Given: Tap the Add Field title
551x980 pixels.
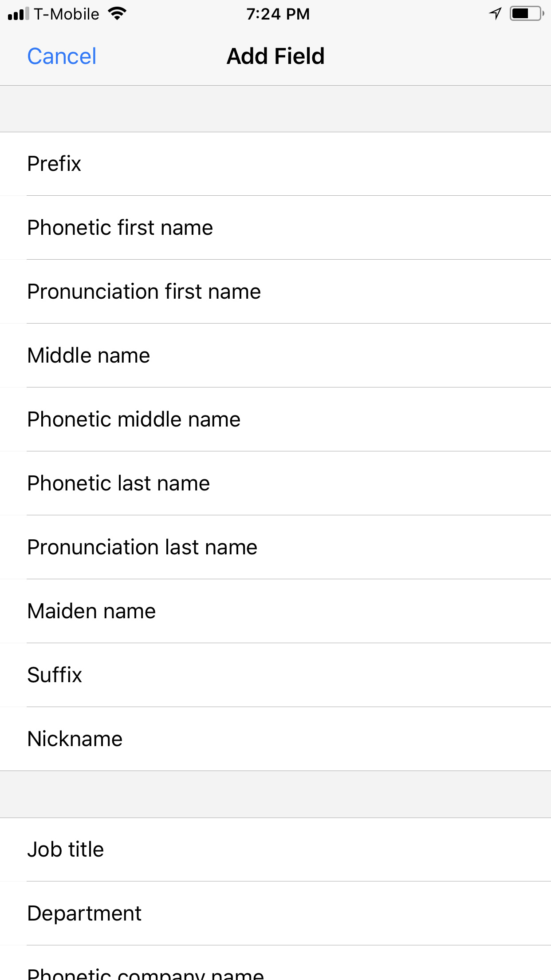Looking at the screenshot, I should (275, 56).
